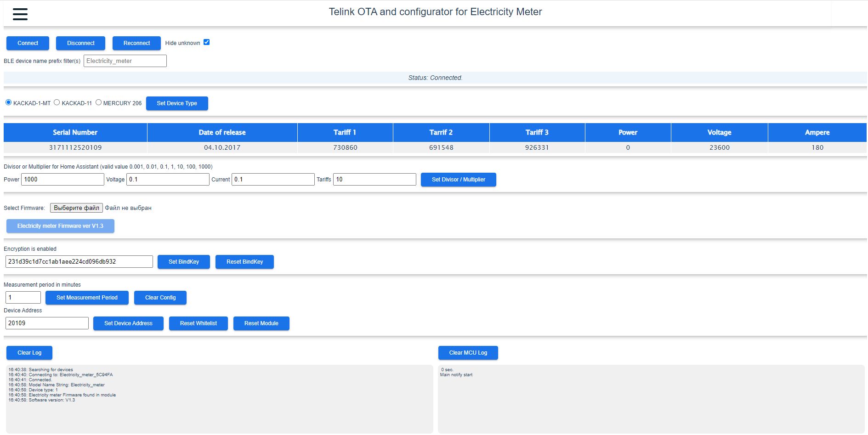Click the Voltage column header
The width and height of the screenshot is (868, 435).
coord(720,132)
